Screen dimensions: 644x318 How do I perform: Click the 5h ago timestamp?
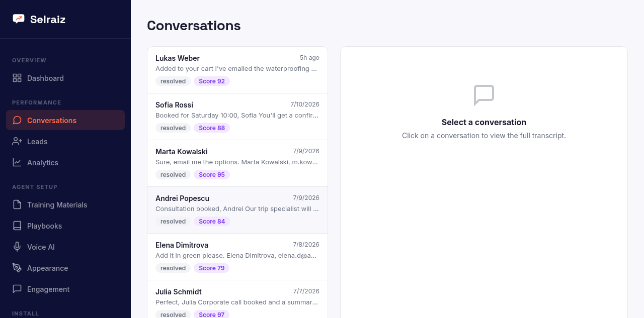tap(309, 58)
